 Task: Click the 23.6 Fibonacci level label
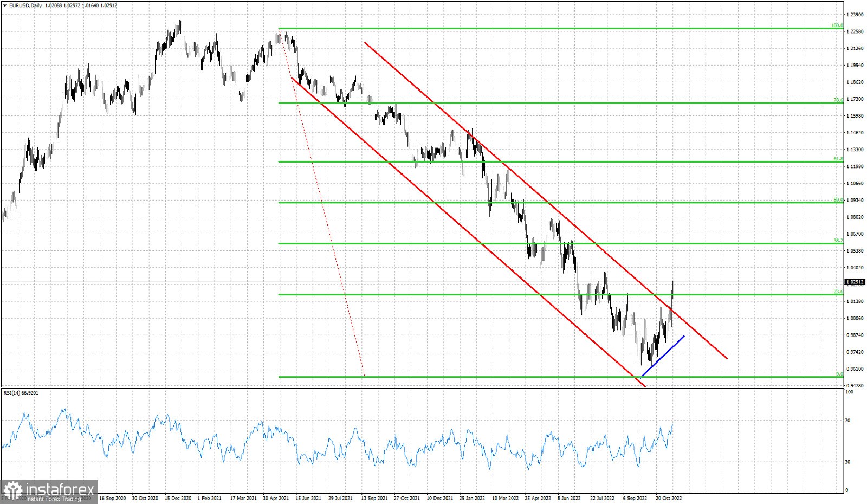(x=838, y=292)
